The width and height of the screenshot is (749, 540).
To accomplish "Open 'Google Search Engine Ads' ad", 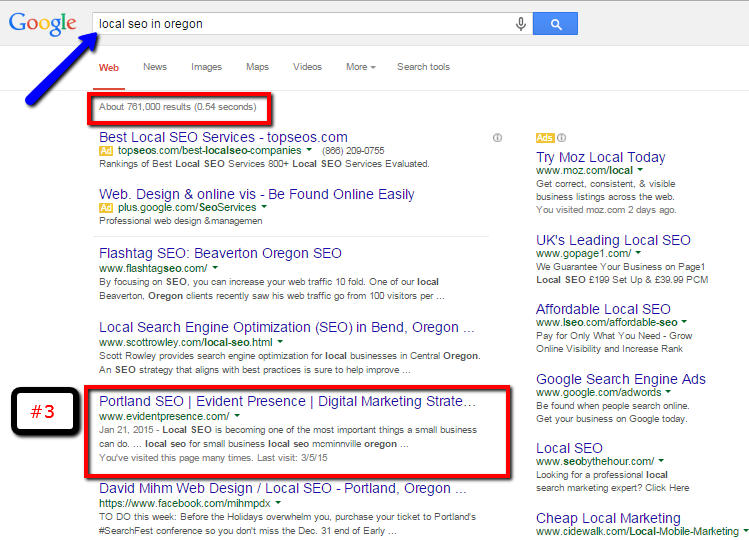I will click(x=621, y=379).
